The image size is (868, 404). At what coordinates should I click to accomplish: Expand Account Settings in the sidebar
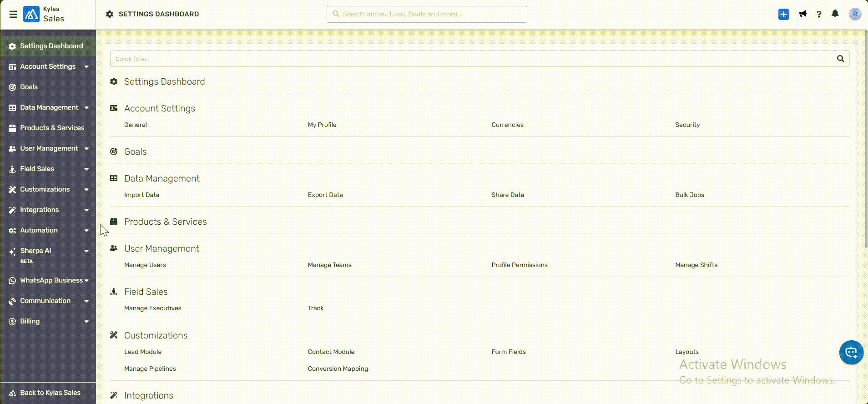(86, 67)
